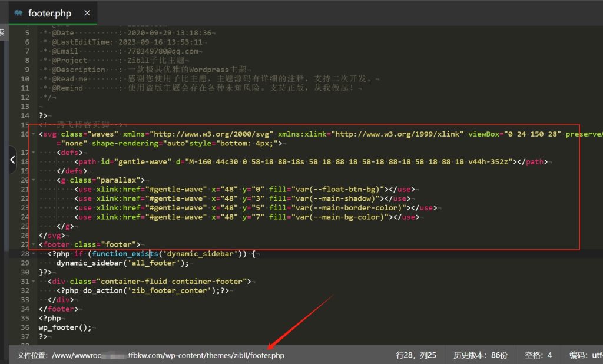Click line number 27 in the gutter

(24, 244)
